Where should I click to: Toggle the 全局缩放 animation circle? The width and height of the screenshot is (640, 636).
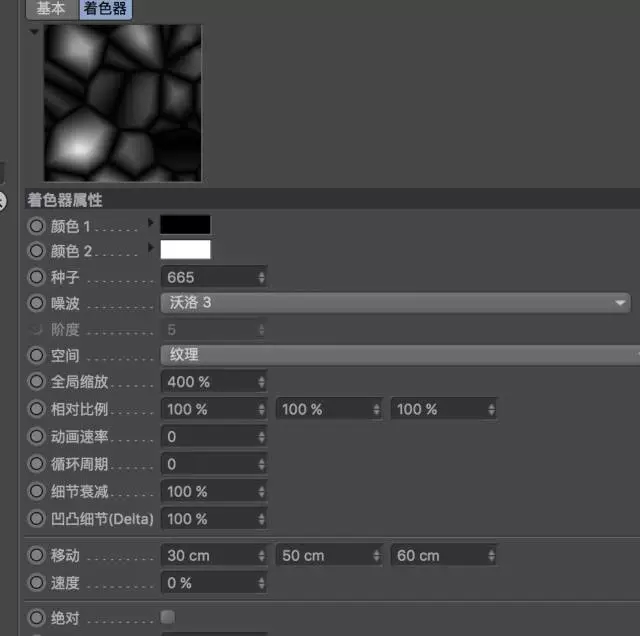point(36,382)
